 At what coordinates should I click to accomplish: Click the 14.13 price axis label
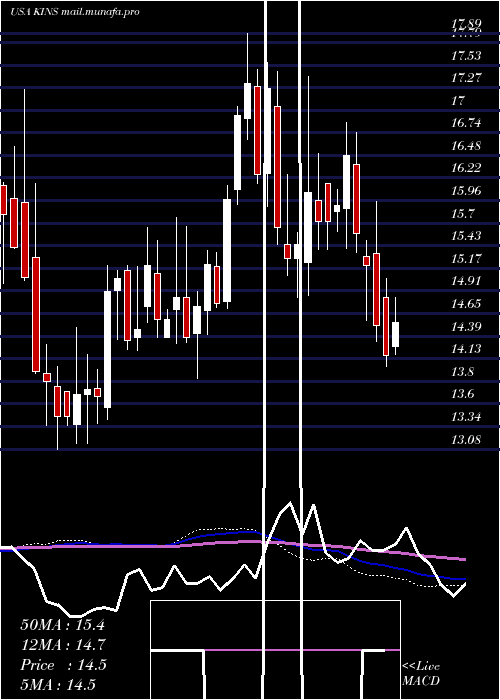(x=466, y=349)
